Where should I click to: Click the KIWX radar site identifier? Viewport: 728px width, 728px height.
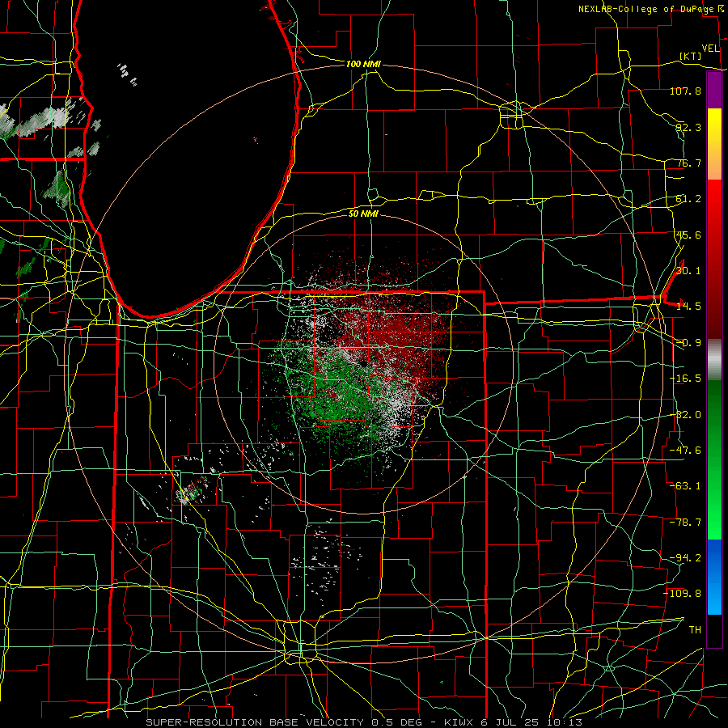pyautogui.click(x=459, y=722)
